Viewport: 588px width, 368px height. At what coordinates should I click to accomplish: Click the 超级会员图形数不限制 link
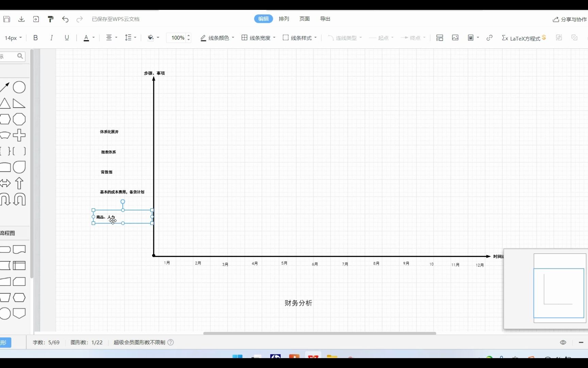pyautogui.click(x=140, y=342)
